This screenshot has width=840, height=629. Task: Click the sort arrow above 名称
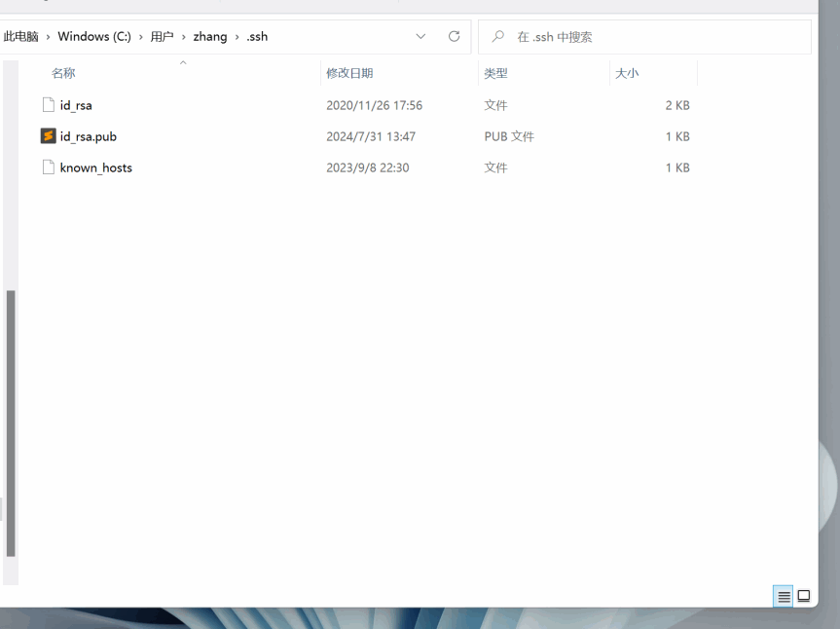click(x=183, y=62)
